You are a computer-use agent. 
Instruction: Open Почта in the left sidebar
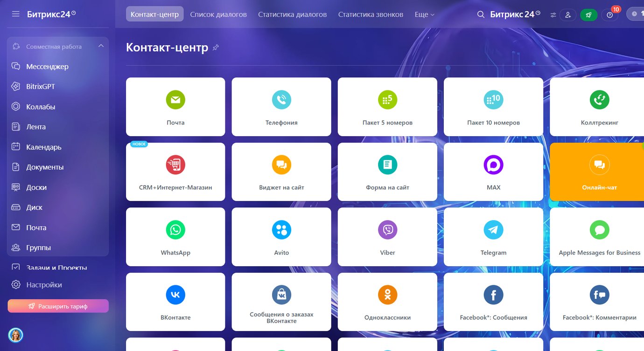58,227
